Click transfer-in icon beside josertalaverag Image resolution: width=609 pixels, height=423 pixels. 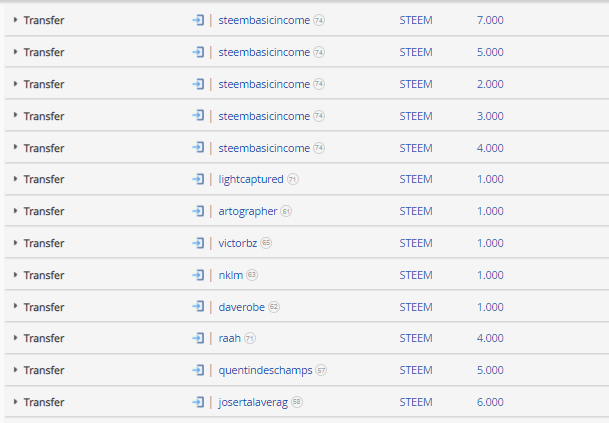click(x=198, y=402)
